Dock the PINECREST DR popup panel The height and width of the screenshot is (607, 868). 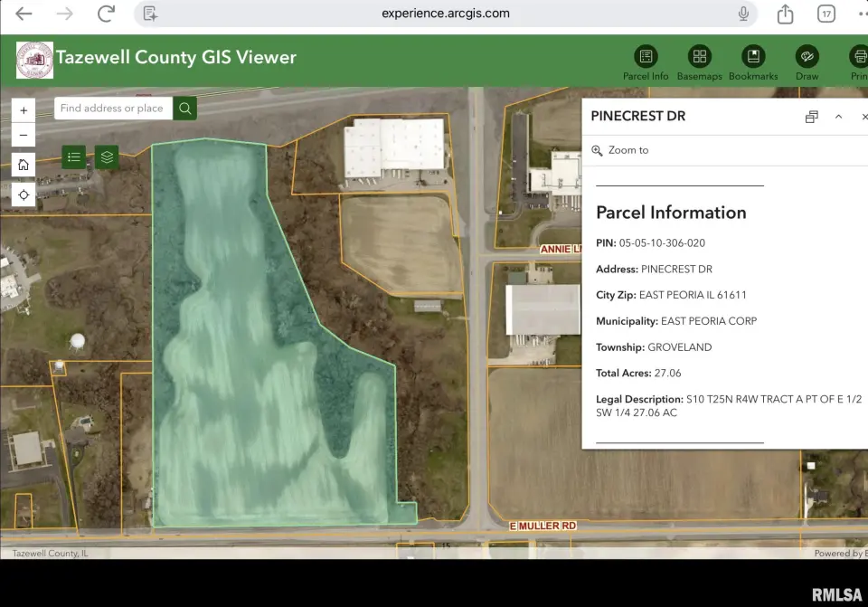(811, 117)
